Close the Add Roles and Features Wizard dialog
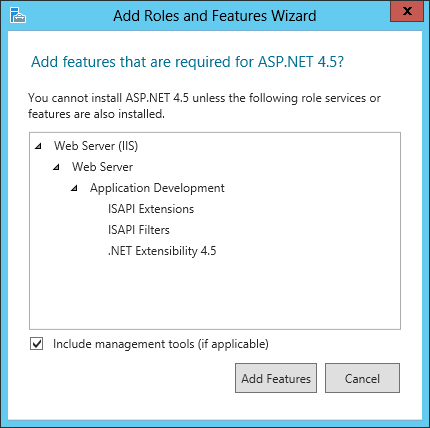The width and height of the screenshot is (430, 428). 407,11
